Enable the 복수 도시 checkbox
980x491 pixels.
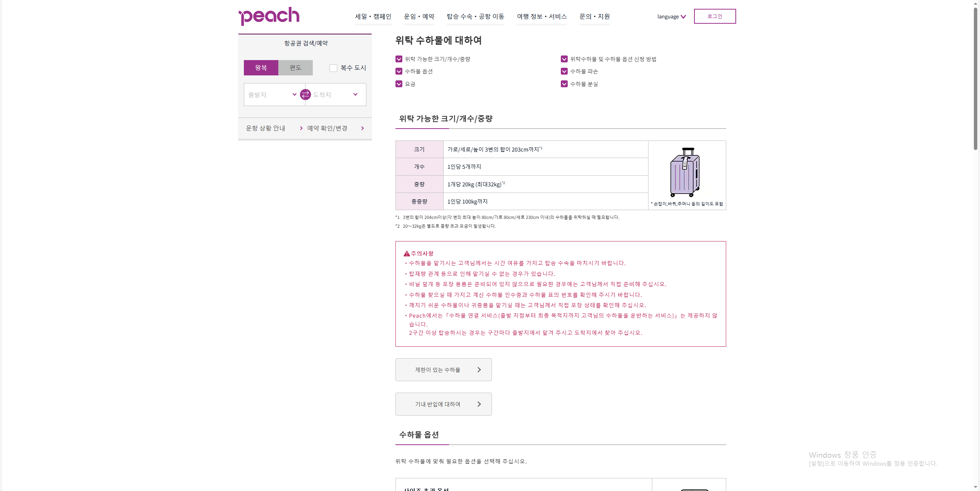[333, 68]
